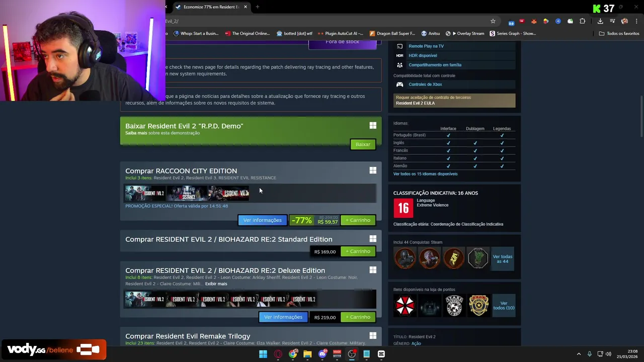Click the Umbrella logo points shop item
Image resolution: width=644 pixels, height=362 pixels.
[x=405, y=305]
